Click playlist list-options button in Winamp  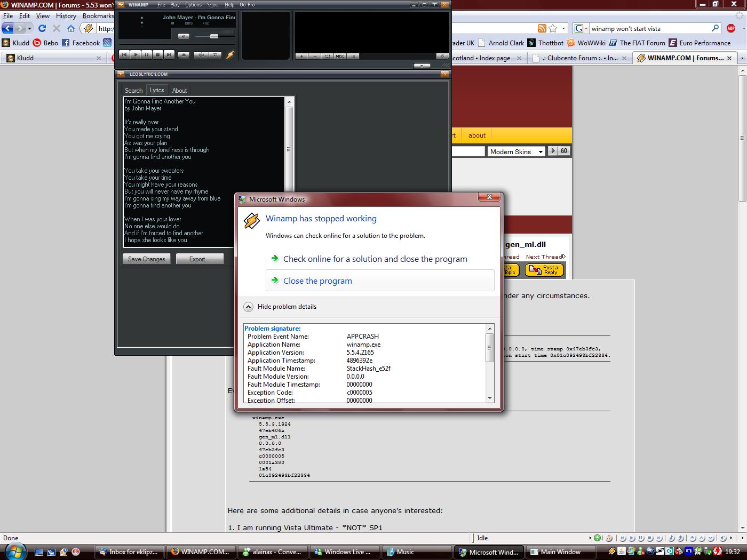(353, 56)
